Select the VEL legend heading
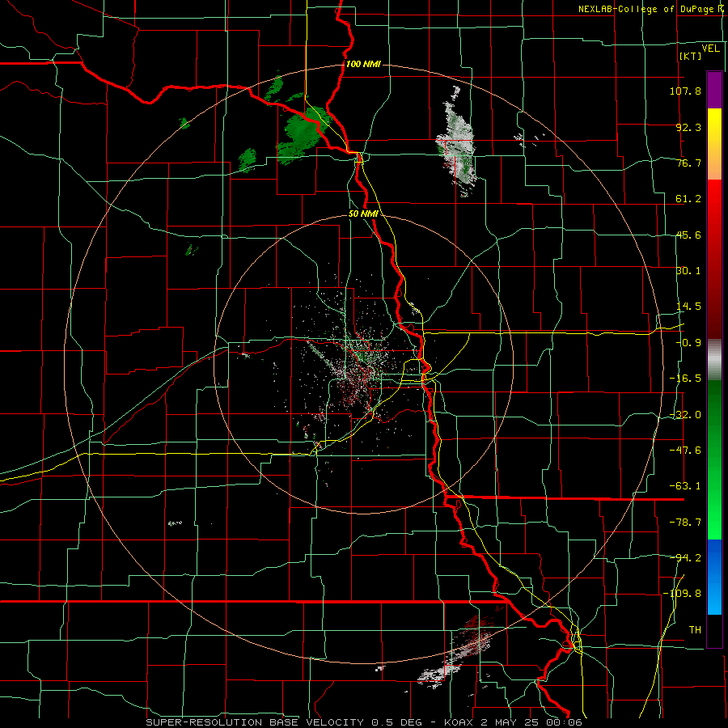Screen dimensions: 728x728 point(710,49)
